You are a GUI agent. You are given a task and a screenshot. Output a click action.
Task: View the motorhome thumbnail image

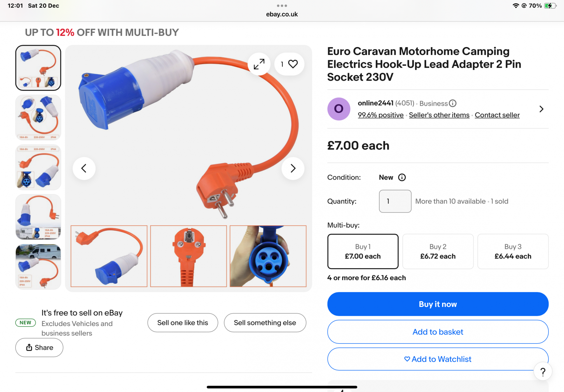pos(38,267)
